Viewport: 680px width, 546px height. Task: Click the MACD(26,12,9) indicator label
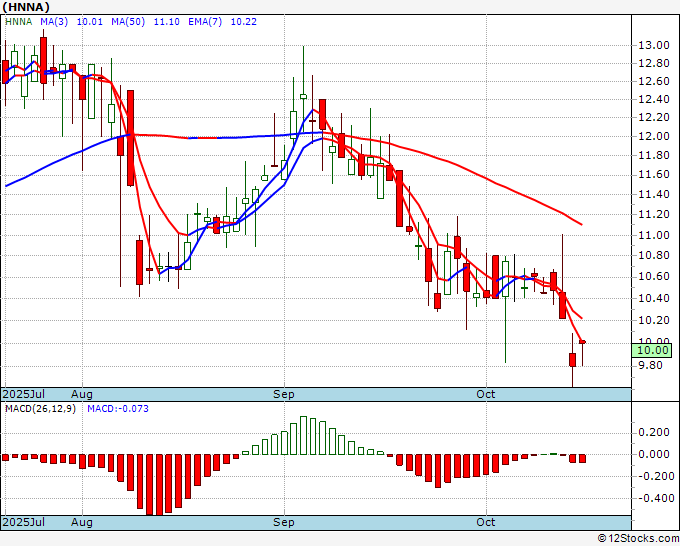point(40,409)
